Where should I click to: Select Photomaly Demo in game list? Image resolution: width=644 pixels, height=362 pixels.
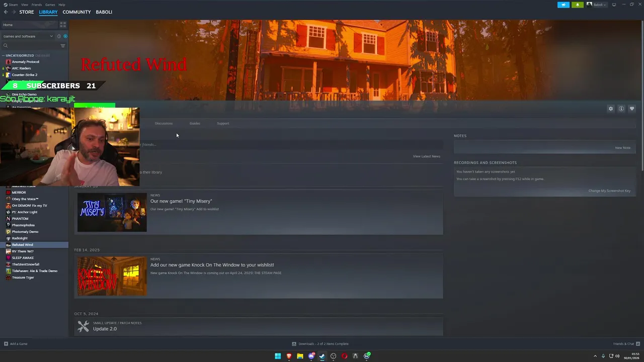tap(34, 232)
